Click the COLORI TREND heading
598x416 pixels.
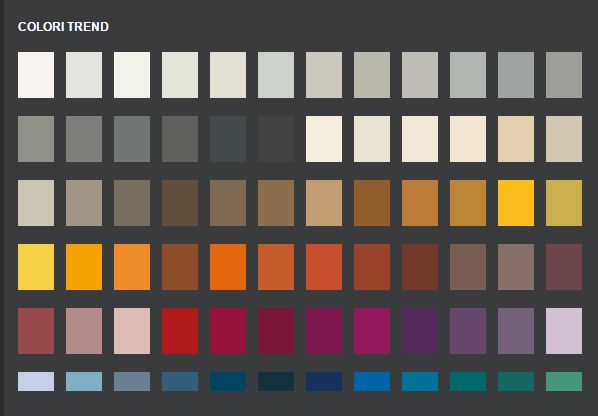pyautogui.click(x=63, y=27)
